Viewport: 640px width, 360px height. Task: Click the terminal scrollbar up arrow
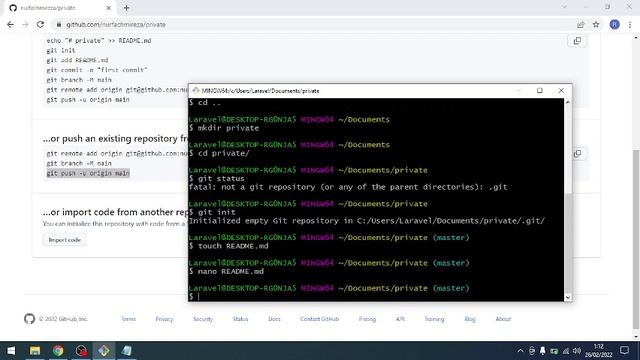567,102
